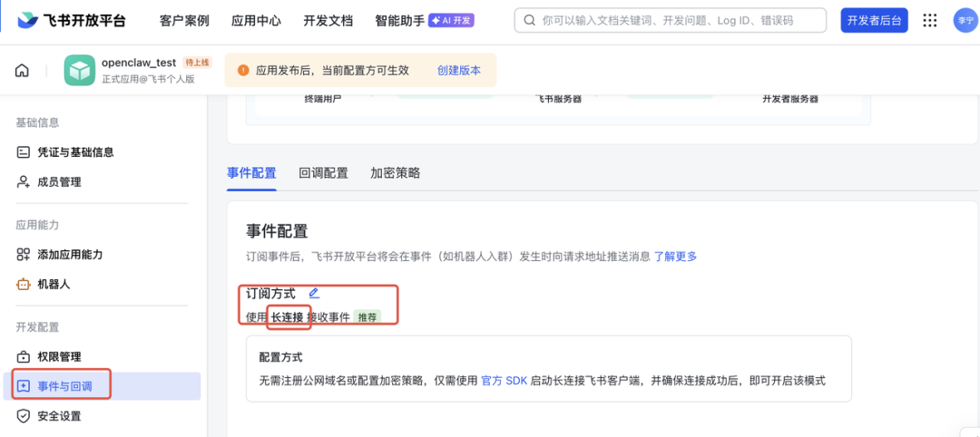The width and height of the screenshot is (980, 437).
Task: Click the openclaw_test app cube icon
Action: point(80,71)
